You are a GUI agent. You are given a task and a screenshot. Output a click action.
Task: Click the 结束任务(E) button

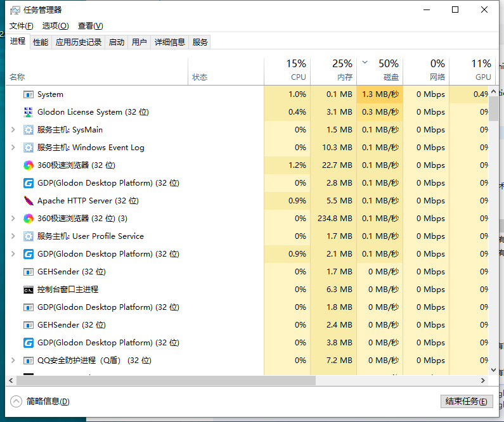coord(467,402)
